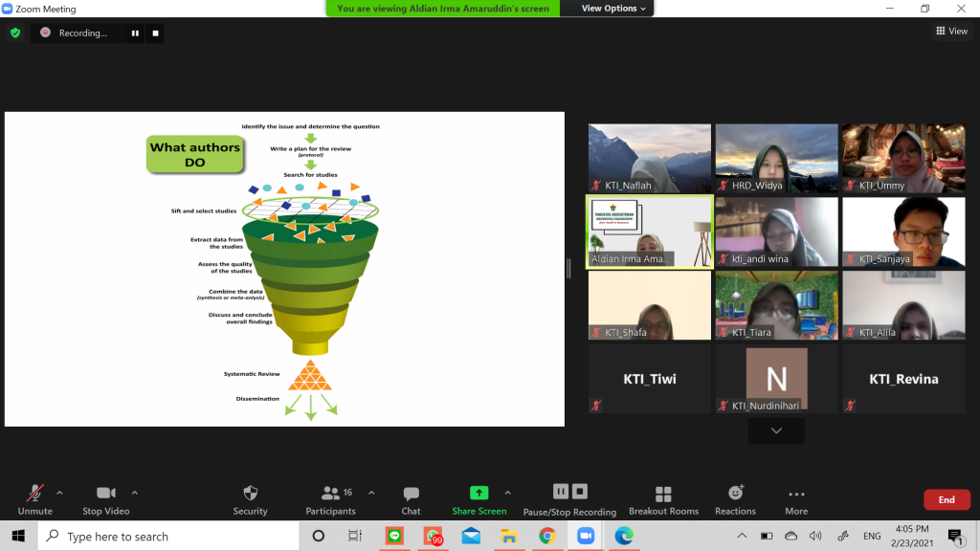Open the Participants panel

coord(330,500)
